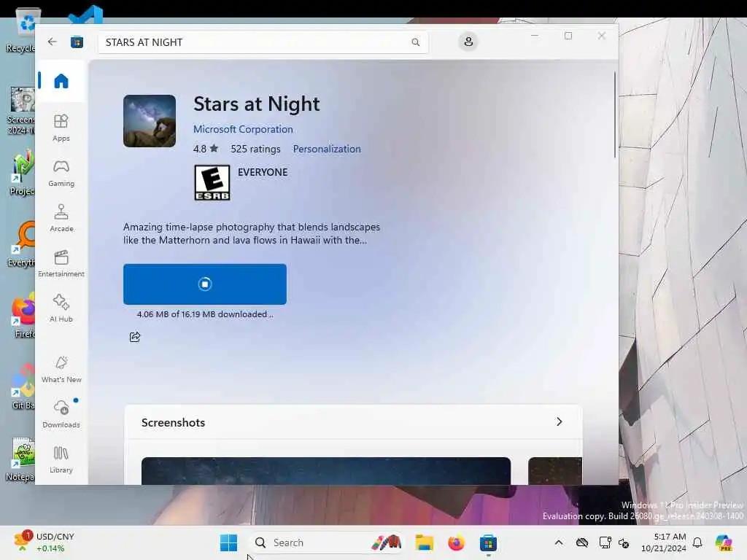Screen dimensions: 747x560
Task: Select the Recycle Bin desktop icon
Action: (x=21, y=31)
